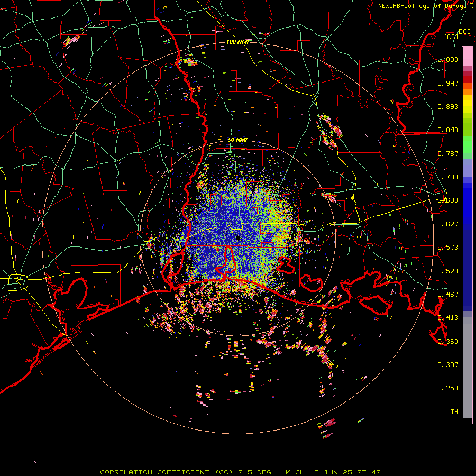The image size is (476, 476).
Task: Select the 0.787 color scale value
Action: coord(448,153)
